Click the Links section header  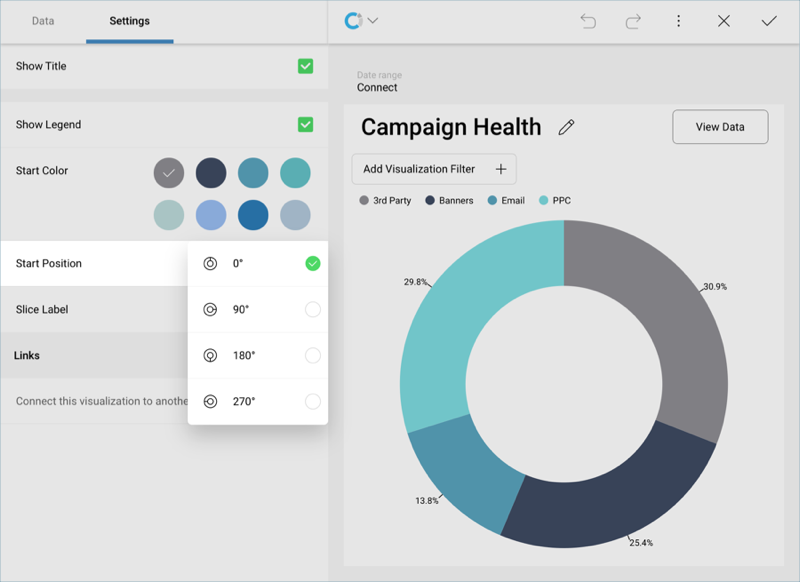pos(27,356)
